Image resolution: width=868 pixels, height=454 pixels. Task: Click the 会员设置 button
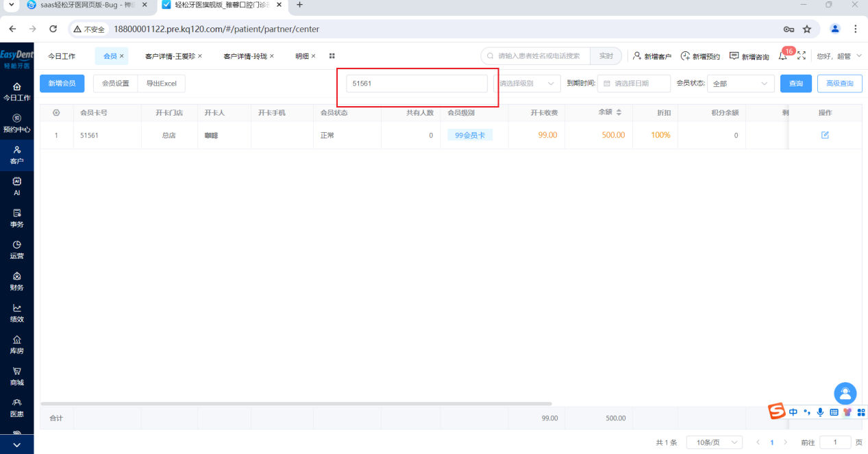point(115,84)
